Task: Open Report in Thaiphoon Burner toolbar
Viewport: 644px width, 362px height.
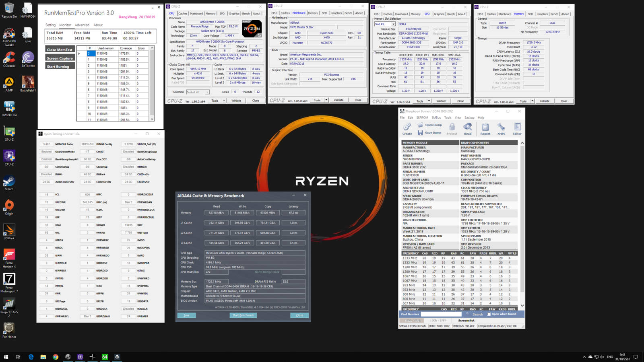Action: pyautogui.click(x=485, y=129)
